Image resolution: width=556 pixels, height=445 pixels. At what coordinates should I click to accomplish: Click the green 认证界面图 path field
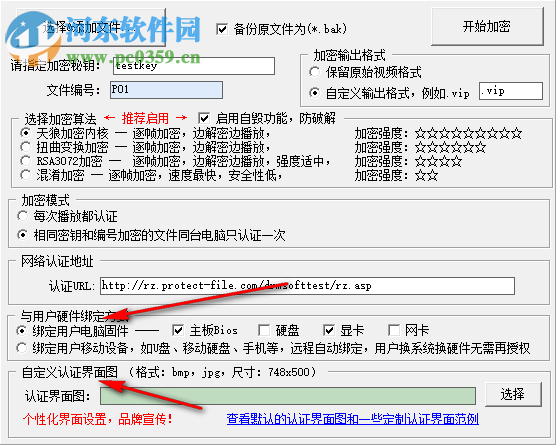coord(288,396)
